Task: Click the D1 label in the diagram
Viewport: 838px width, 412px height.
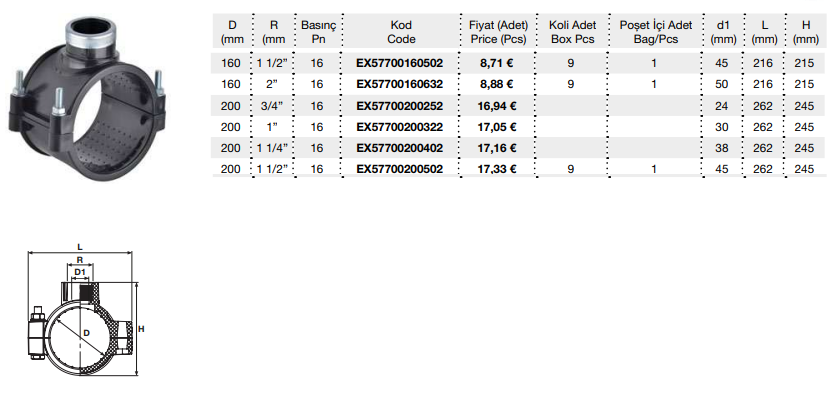Action: click(x=81, y=272)
